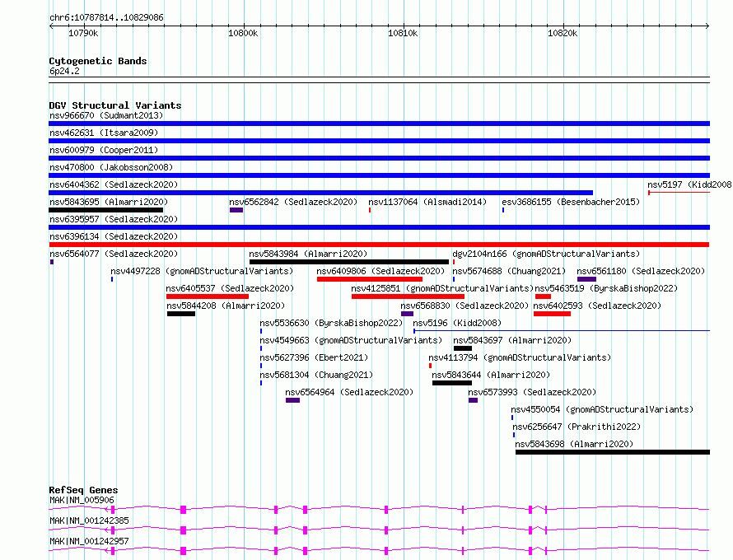
Task: Click the Cytogenetic Bands track title
Action: (x=98, y=61)
